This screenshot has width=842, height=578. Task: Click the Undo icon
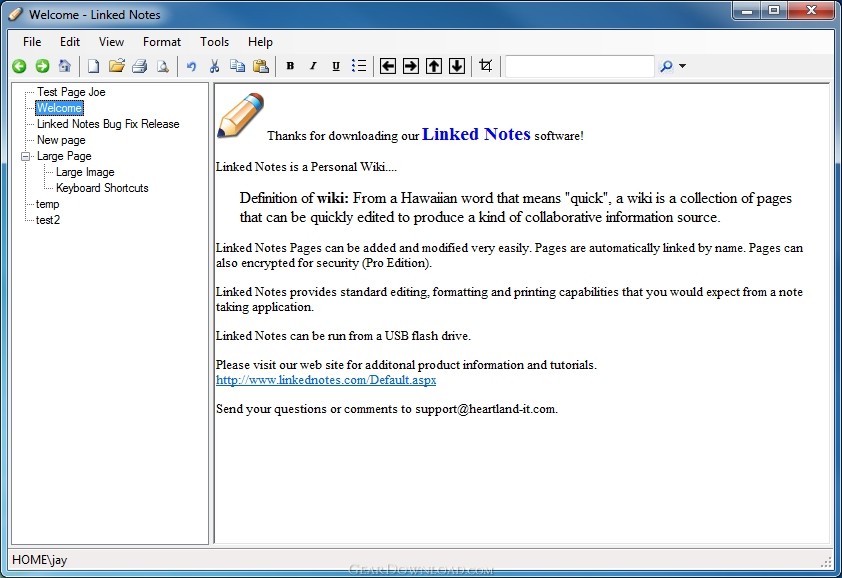[191, 66]
